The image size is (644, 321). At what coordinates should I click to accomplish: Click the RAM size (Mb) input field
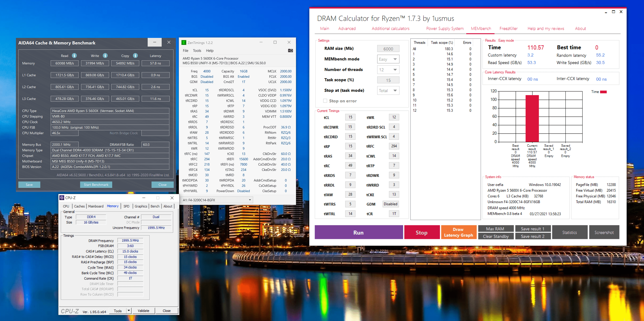(388, 49)
